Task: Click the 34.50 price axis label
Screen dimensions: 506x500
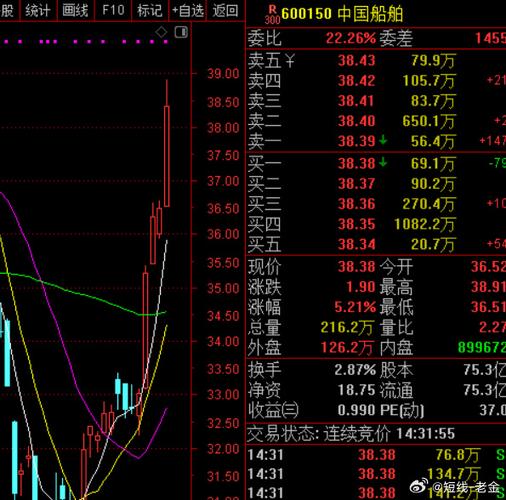Action: click(x=223, y=315)
